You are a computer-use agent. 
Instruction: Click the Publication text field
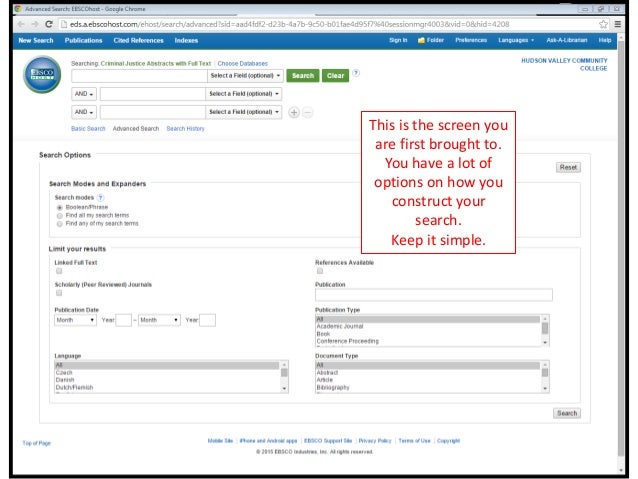tap(434, 295)
